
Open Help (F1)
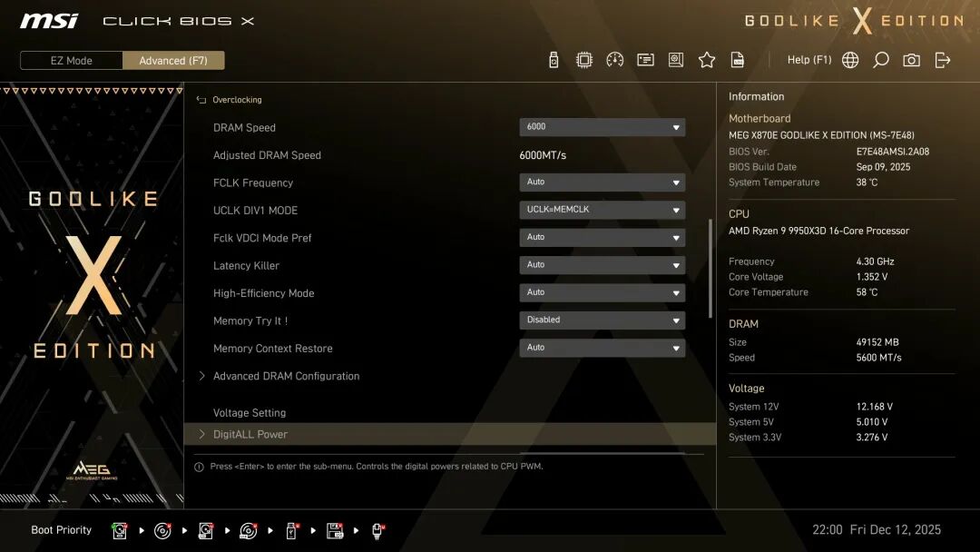[809, 60]
